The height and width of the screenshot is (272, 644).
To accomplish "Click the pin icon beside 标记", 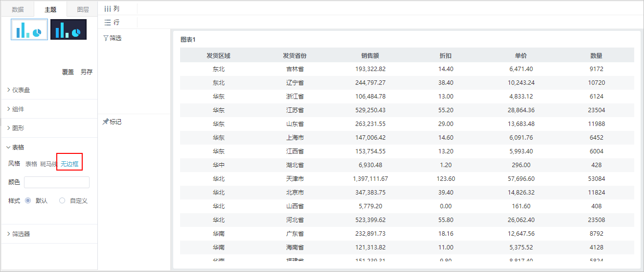I will [x=105, y=122].
